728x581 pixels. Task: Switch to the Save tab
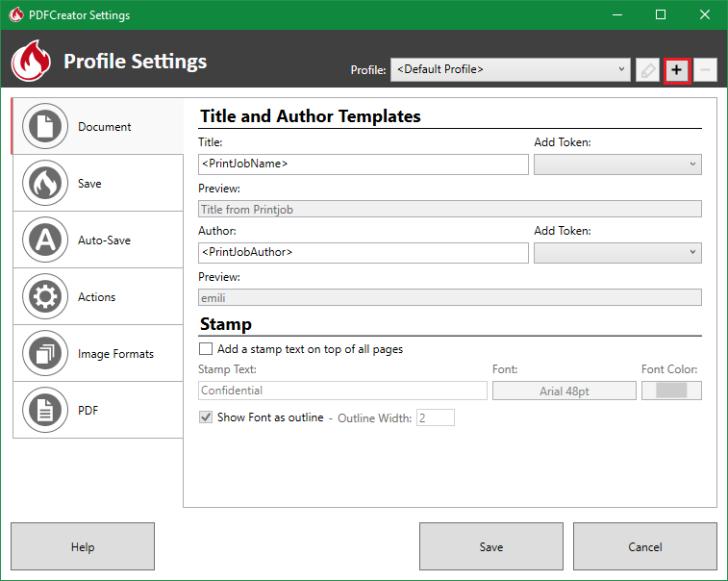pyautogui.click(x=98, y=183)
